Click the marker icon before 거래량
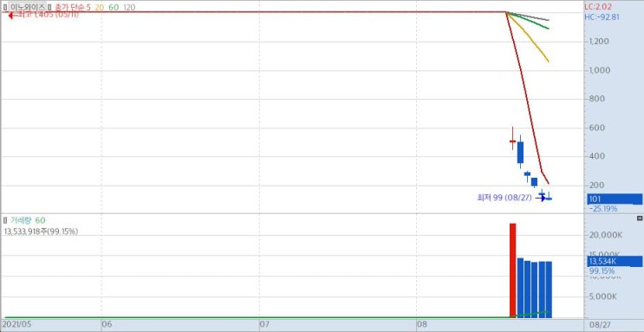Viewport: 644px width, 332px height. click(5, 221)
